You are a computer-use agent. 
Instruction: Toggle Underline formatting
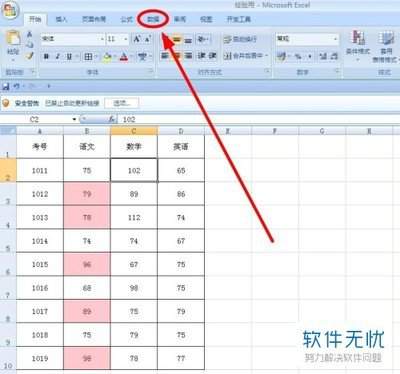point(69,57)
